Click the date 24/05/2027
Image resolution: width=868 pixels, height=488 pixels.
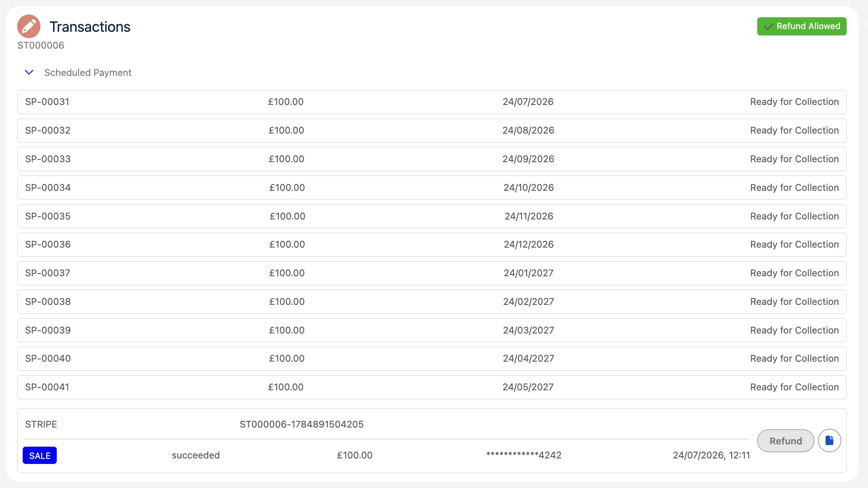click(x=528, y=387)
